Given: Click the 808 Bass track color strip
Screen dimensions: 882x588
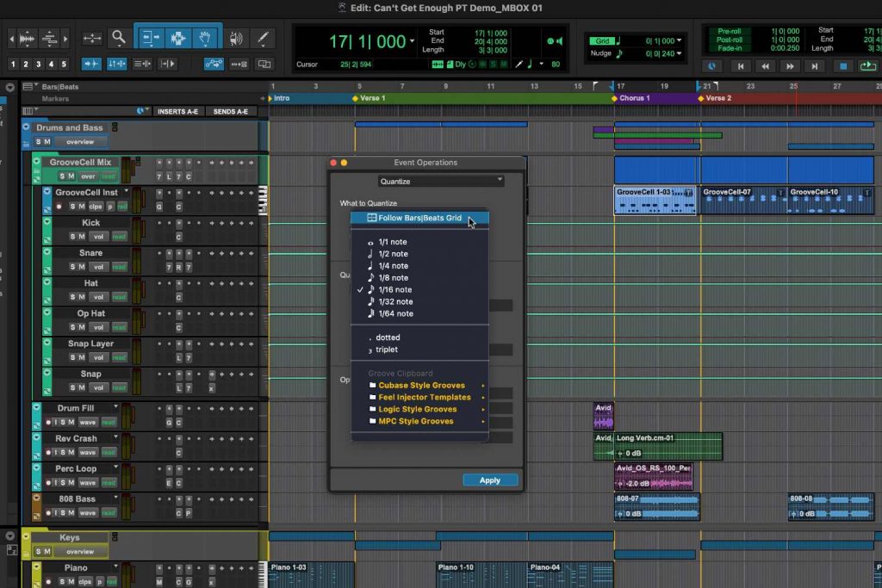Looking at the screenshot, I should pos(36,506).
